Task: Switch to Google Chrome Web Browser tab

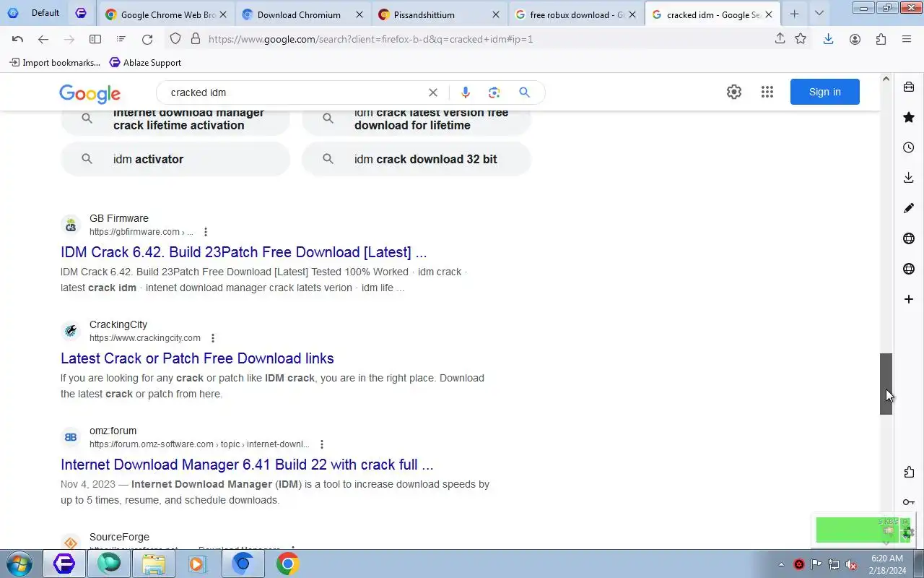Action: tap(165, 14)
